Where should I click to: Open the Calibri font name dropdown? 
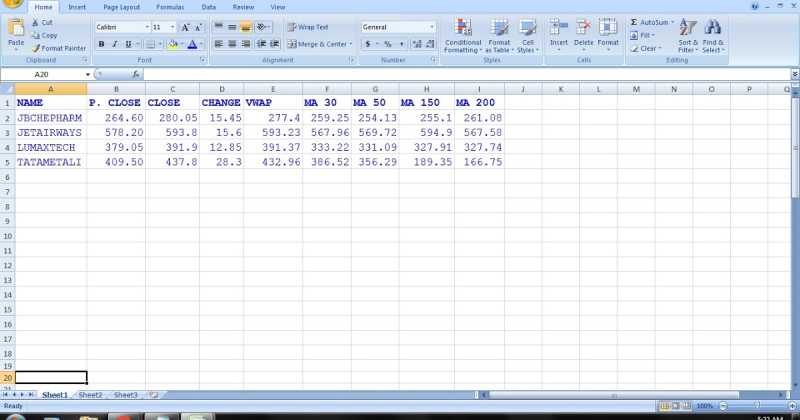tap(146, 27)
